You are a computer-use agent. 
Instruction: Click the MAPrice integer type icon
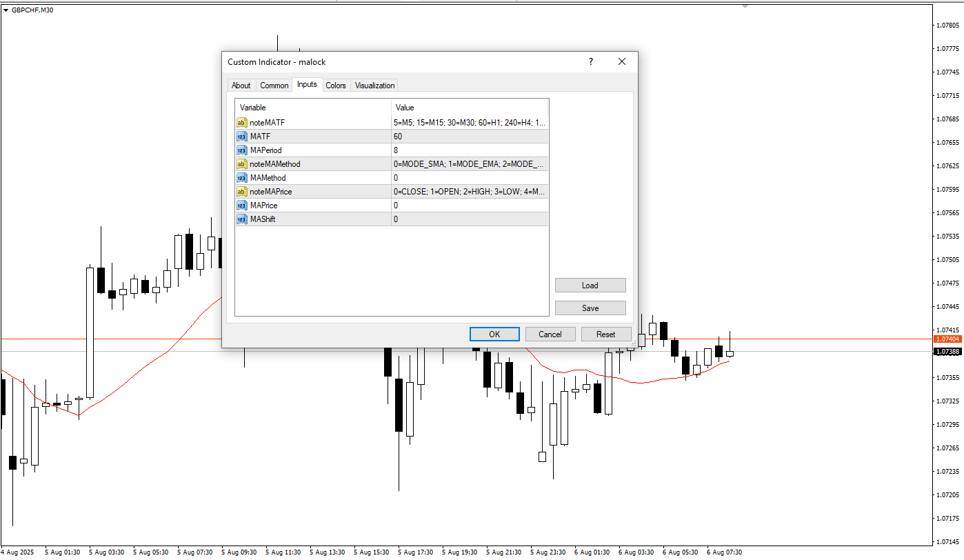(x=241, y=206)
